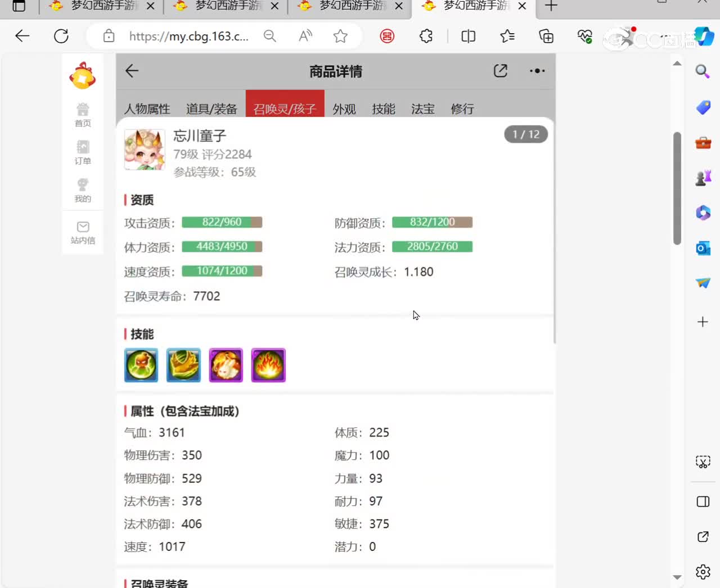Click the CBG mascot logo

[x=83, y=75]
